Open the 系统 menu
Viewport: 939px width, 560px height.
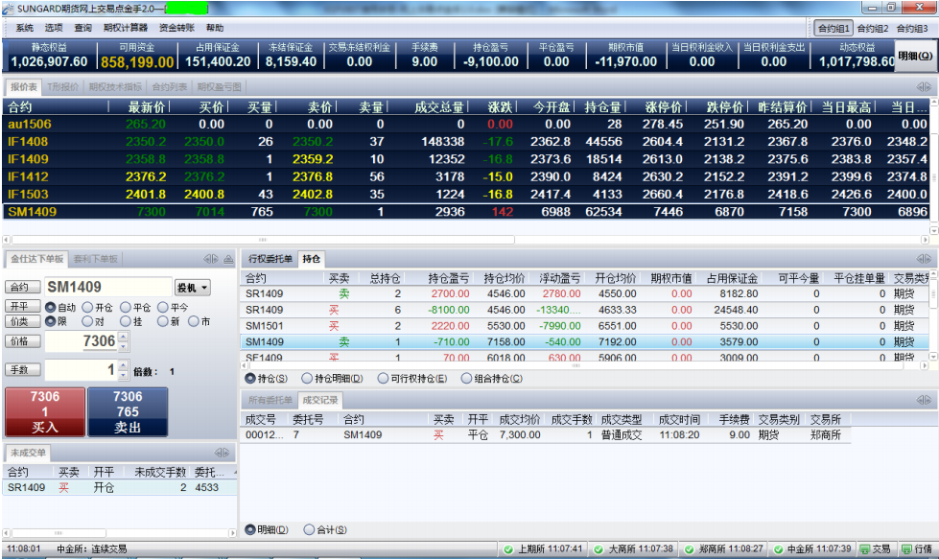25,28
